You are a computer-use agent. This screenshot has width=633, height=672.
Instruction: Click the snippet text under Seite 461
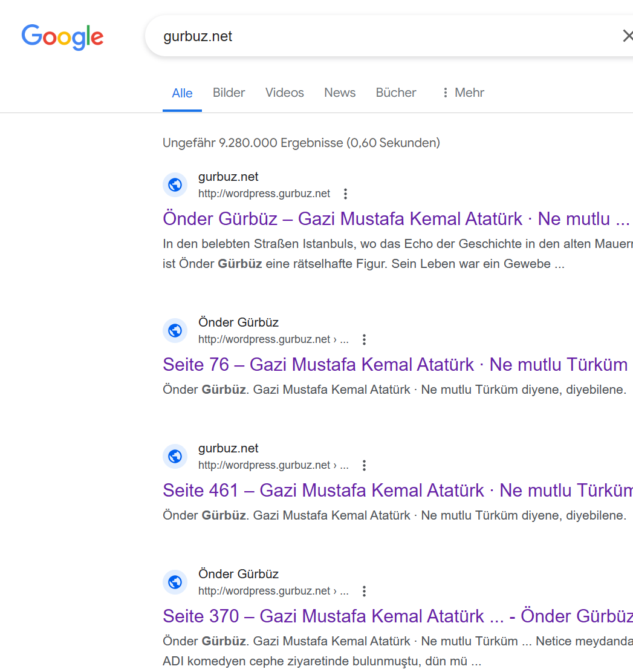click(394, 515)
